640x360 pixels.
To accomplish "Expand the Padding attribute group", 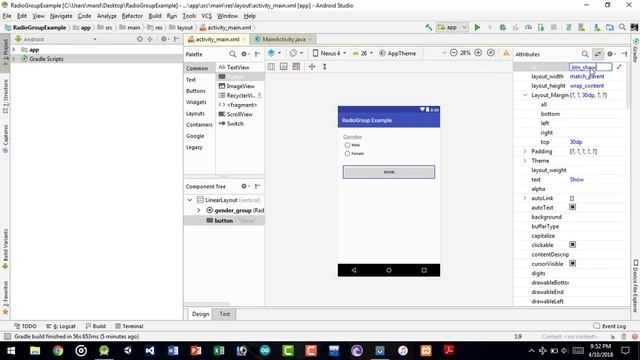I will [525, 151].
